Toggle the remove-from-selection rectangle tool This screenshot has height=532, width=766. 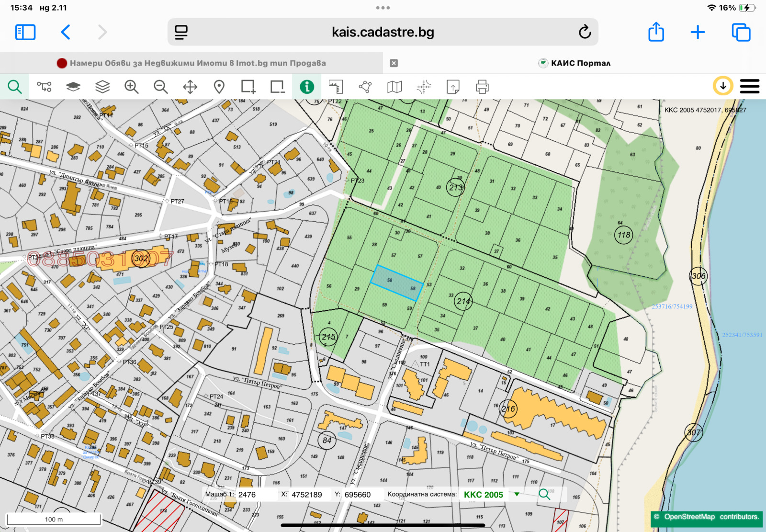pos(277,87)
